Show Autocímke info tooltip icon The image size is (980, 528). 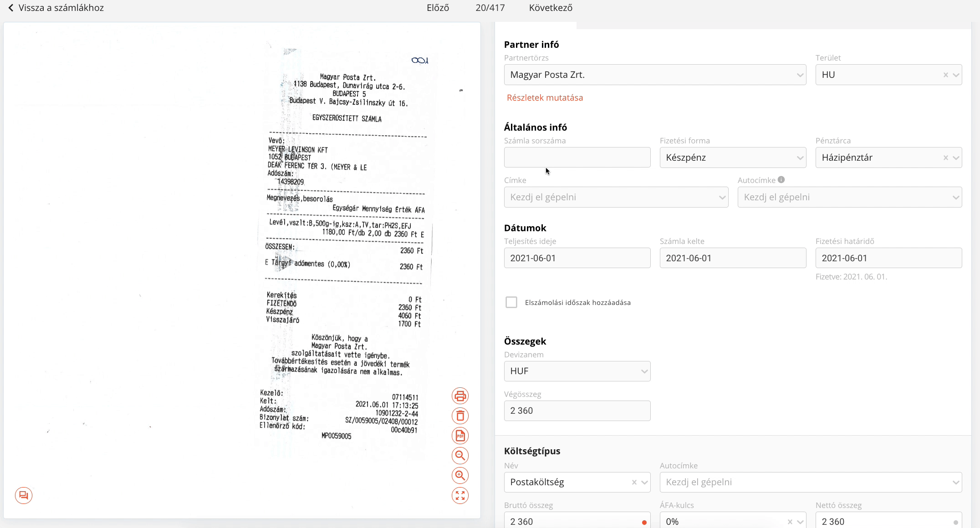(781, 180)
